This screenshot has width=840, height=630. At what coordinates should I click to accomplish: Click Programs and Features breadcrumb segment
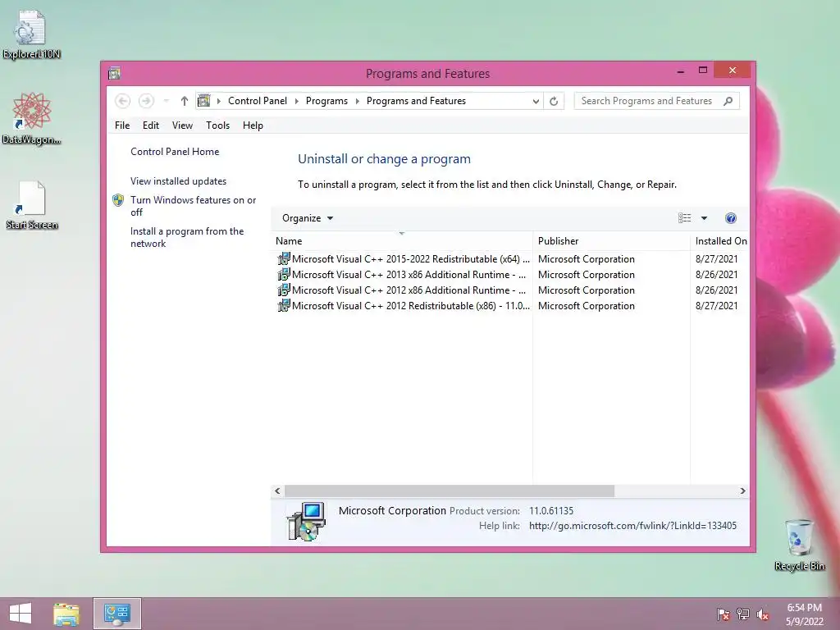pos(416,101)
